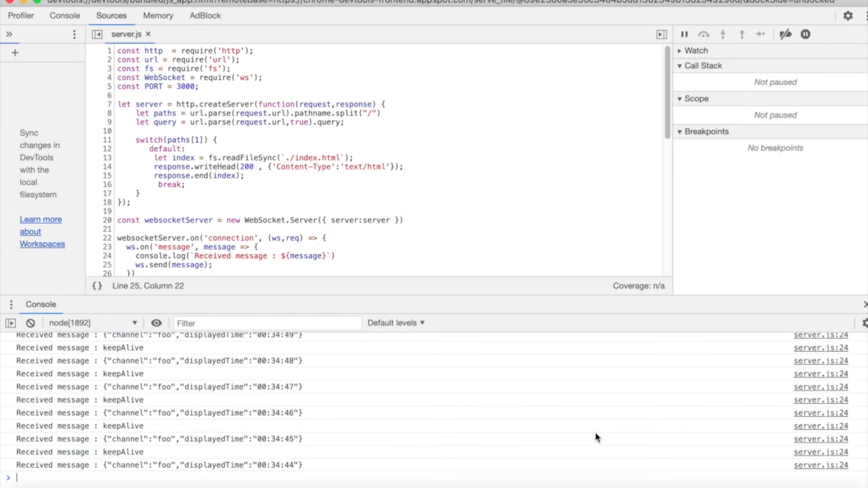Viewport: 868px width, 488px height.
Task: Click the console Filter input field
Action: pyautogui.click(x=268, y=323)
